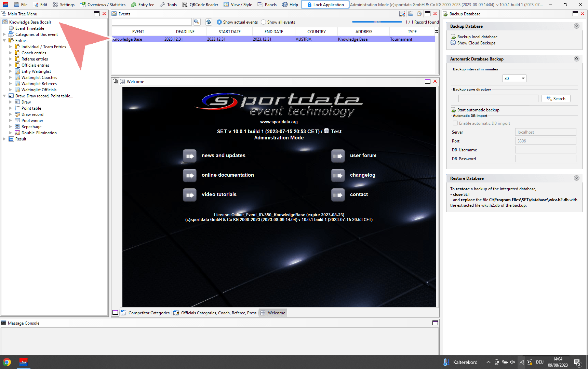Switch to the Competitor Categories tab
588x369 pixels.
click(x=145, y=313)
